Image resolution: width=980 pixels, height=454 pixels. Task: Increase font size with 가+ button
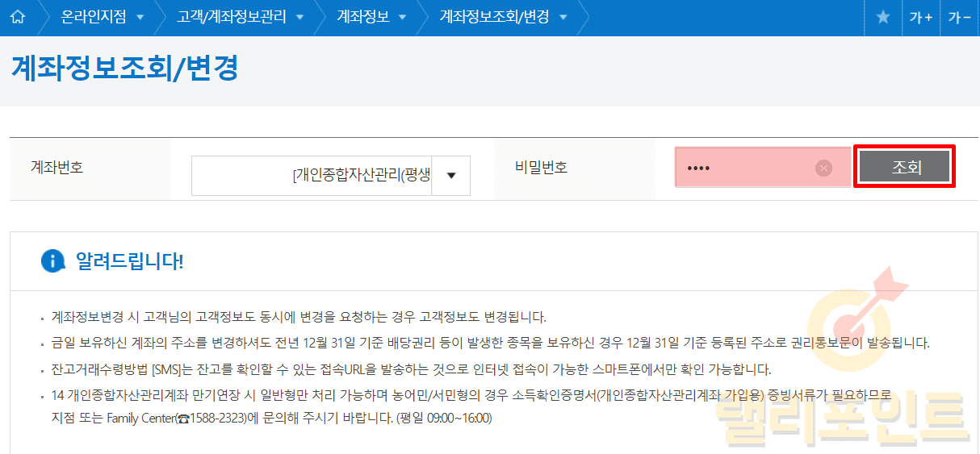point(920,17)
